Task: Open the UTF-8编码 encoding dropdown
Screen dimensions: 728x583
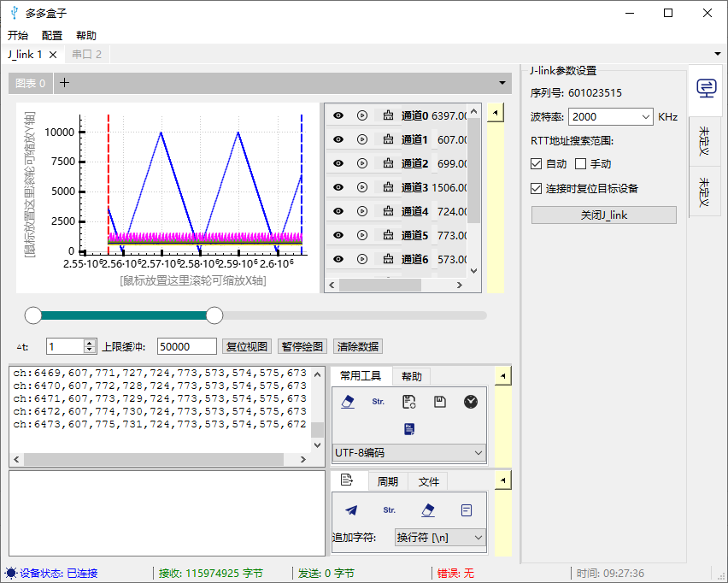Action: click(409, 452)
